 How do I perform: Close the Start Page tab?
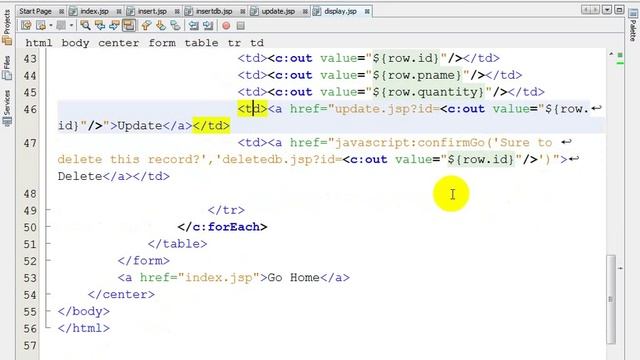click(61, 11)
